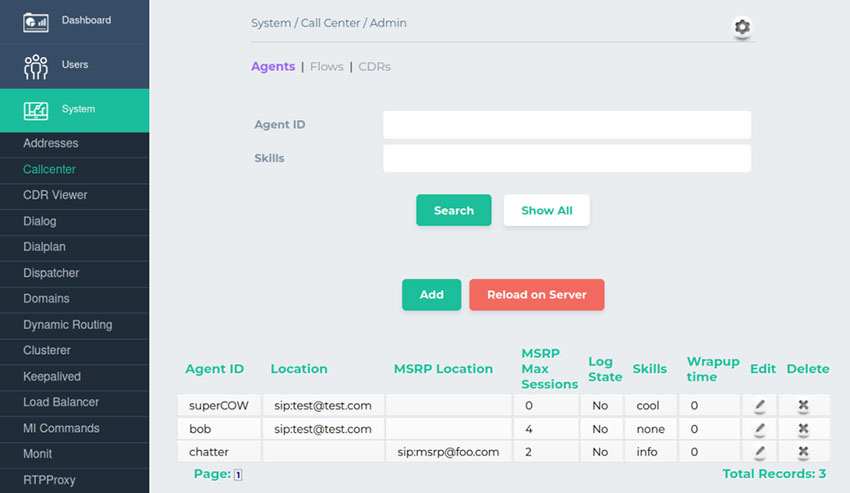Viewport: 850px width, 493px height.
Task: Click Reload on Server button
Action: pyautogui.click(x=536, y=295)
